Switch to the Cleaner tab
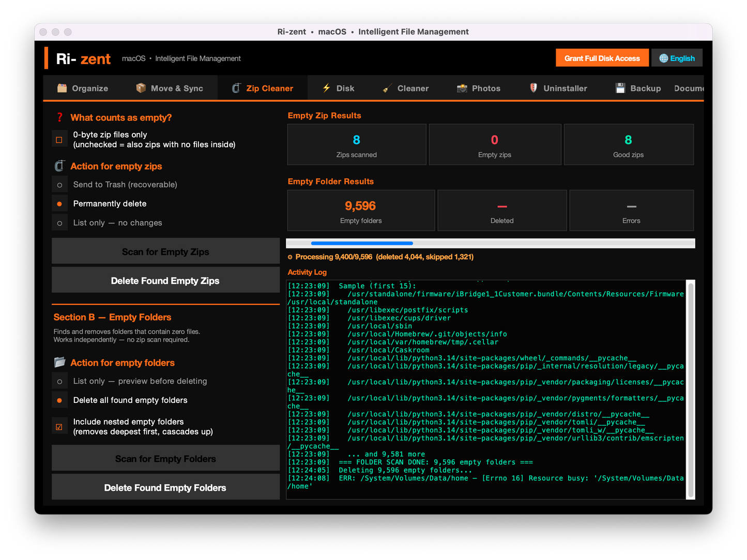The image size is (747, 560). coord(406,88)
